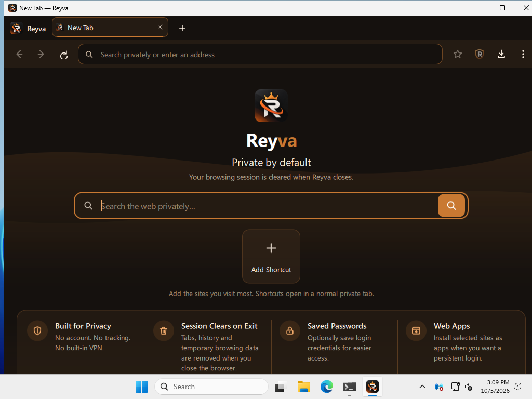This screenshot has width=532, height=399.
Task: Click the orange search submit button
Action: tap(451, 206)
